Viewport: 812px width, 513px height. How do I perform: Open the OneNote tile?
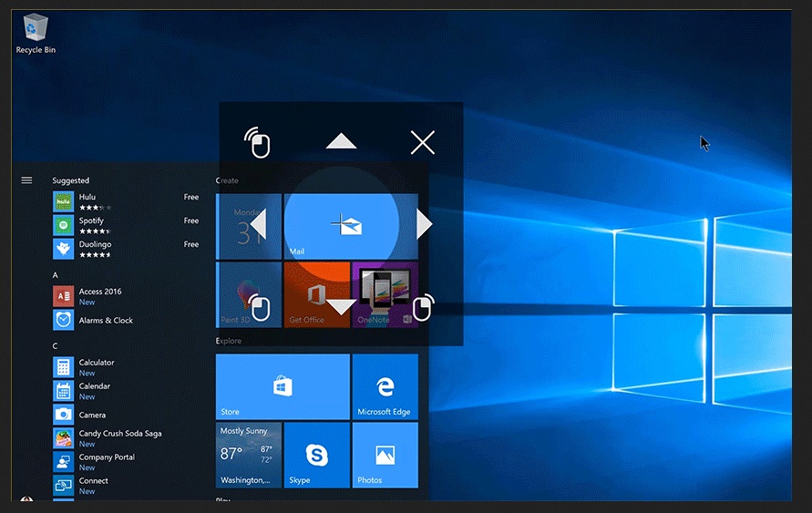(385, 294)
